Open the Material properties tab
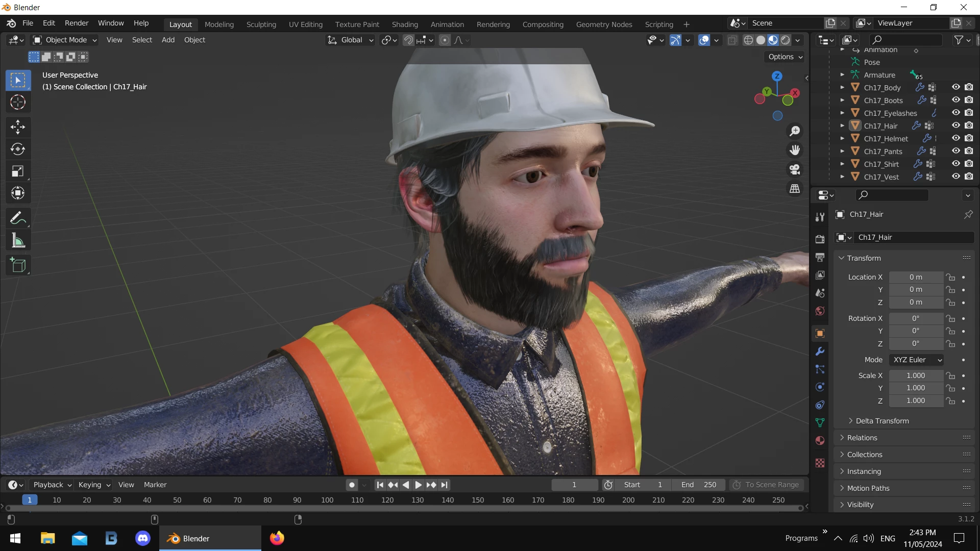980x551 pixels. pos(820,441)
